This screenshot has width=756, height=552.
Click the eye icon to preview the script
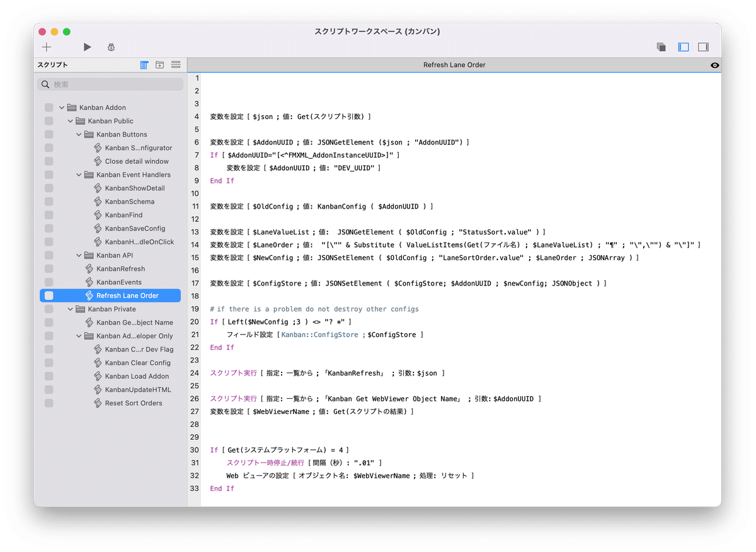click(714, 65)
